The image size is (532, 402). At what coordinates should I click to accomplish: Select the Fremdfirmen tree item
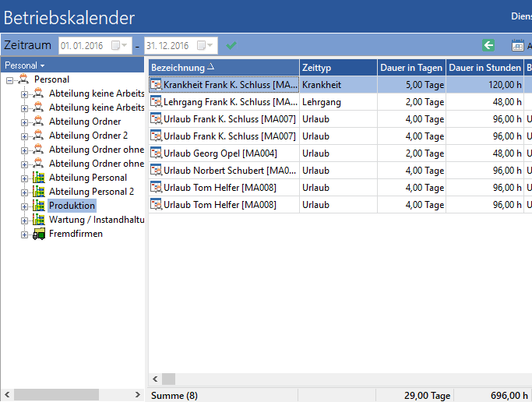coord(76,234)
